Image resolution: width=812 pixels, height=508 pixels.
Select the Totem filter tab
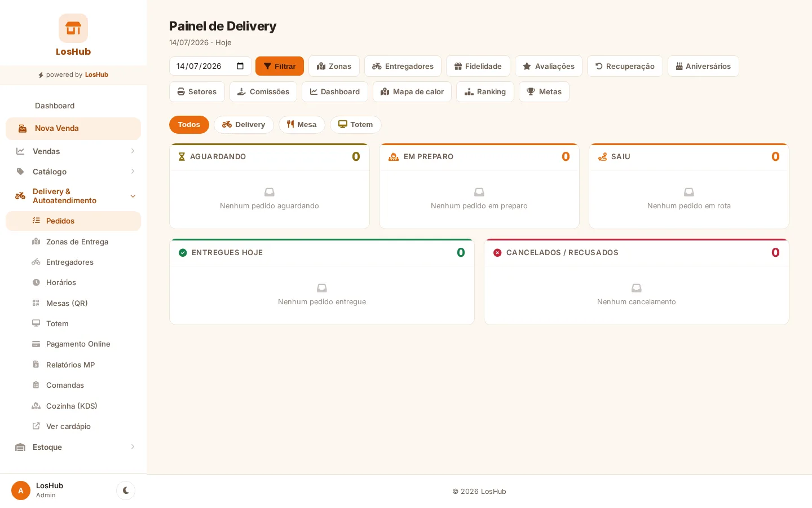pos(356,125)
